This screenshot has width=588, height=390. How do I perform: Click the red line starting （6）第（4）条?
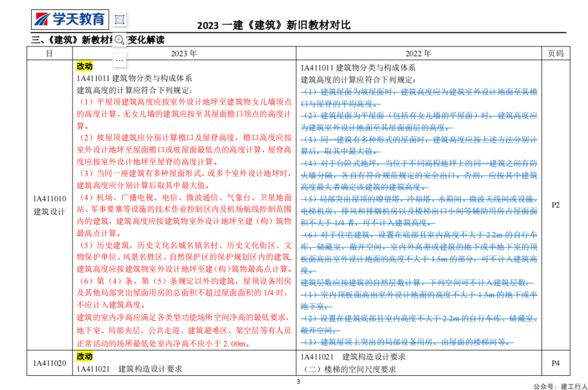pos(184,281)
